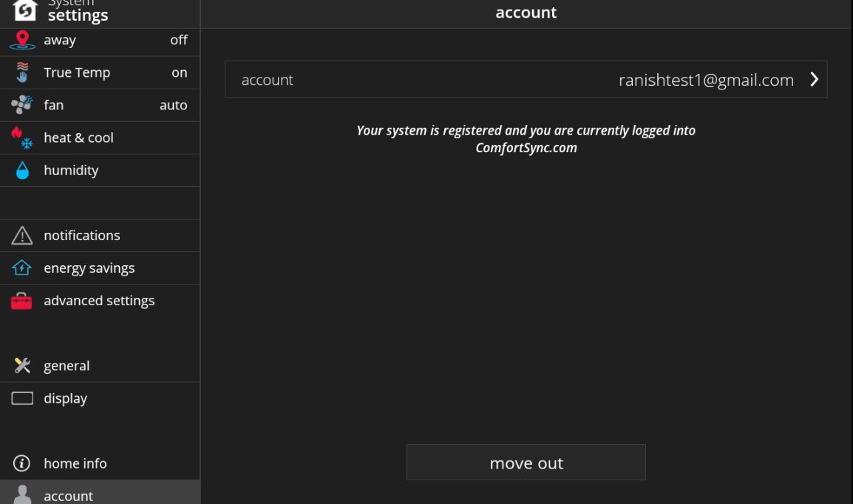
Task: Click the fan blades icon
Action: 21,104
